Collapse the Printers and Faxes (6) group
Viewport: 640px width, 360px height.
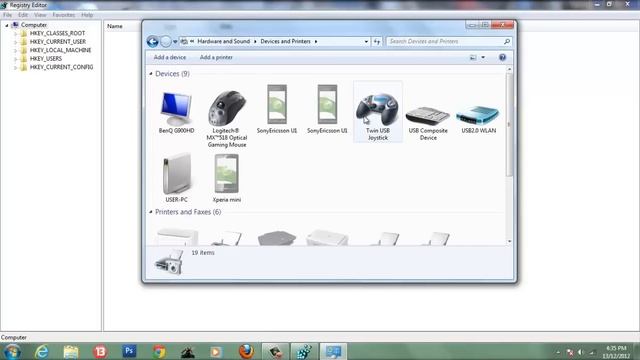tap(151, 212)
